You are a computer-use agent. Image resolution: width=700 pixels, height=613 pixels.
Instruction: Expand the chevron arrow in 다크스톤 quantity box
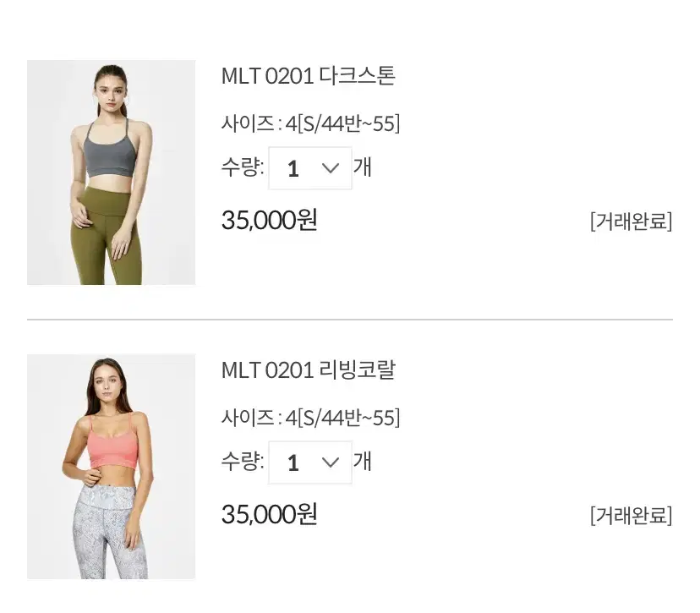point(331,168)
